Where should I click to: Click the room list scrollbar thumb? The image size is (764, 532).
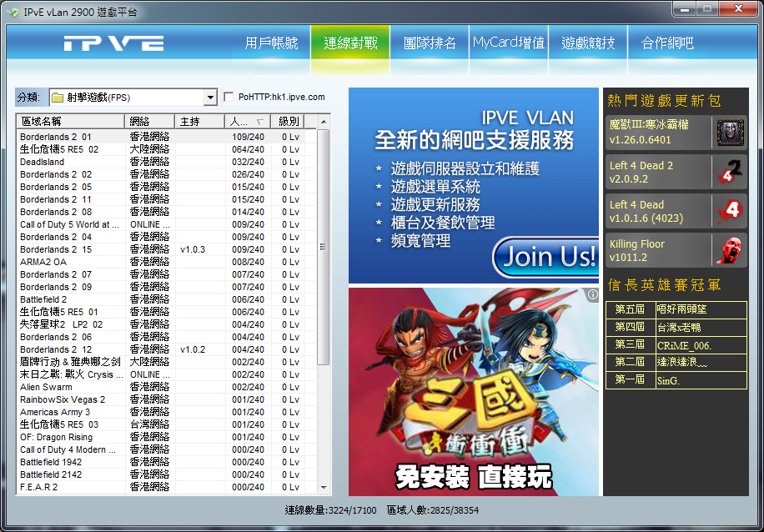point(324,247)
